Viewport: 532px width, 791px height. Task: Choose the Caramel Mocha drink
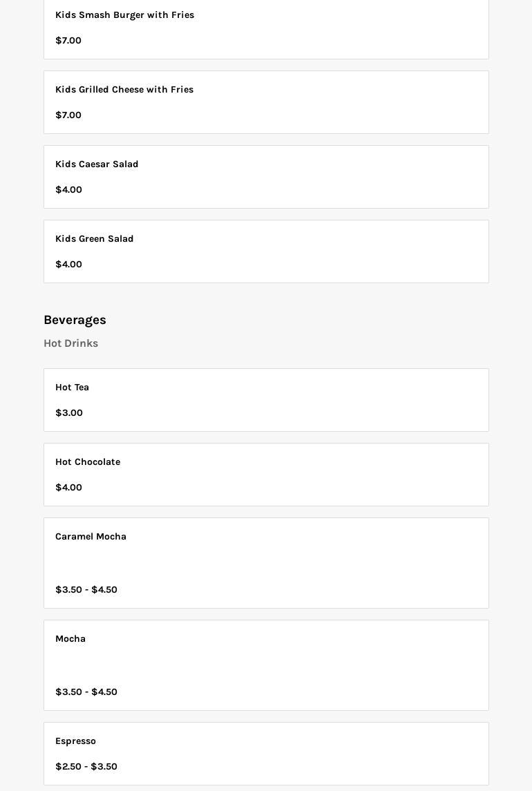(x=91, y=537)
